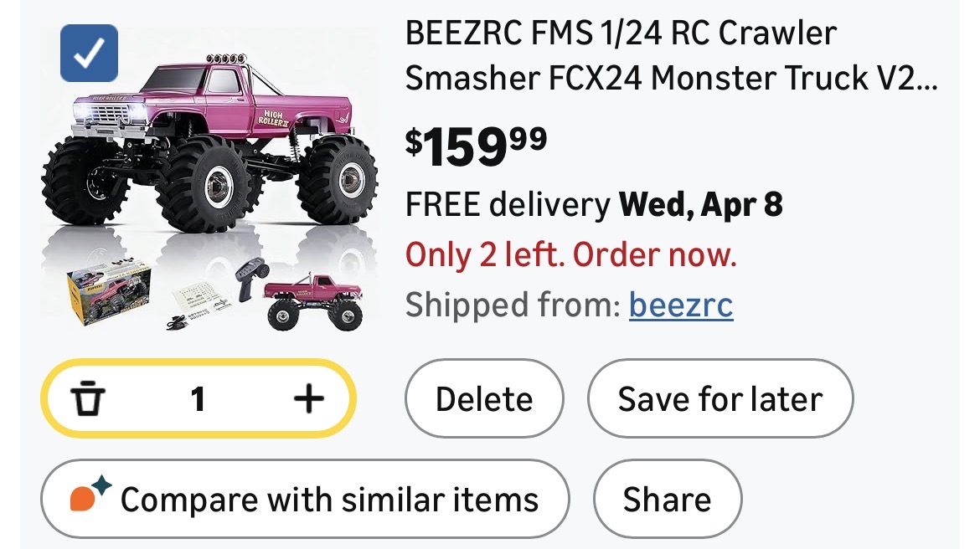Click the small truck at photo bottom right
This screenshot has width=980, height=549.
(x=312, y=299)
